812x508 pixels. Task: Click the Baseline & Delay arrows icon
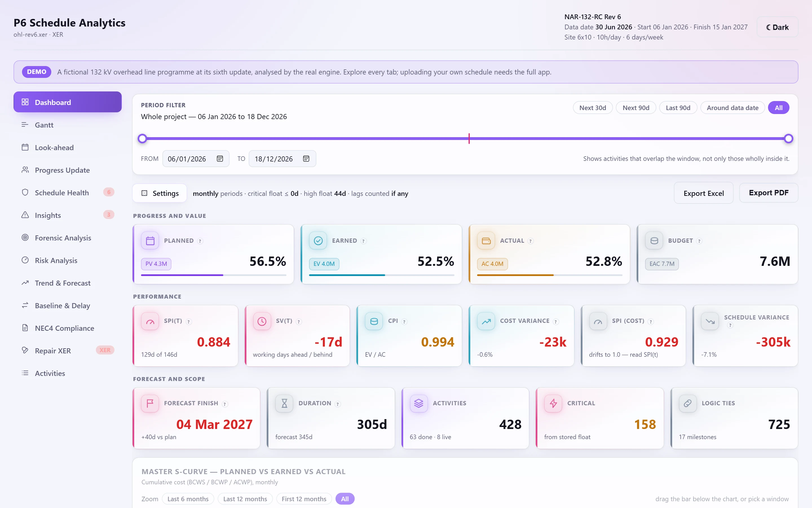[x=25, y=305]
